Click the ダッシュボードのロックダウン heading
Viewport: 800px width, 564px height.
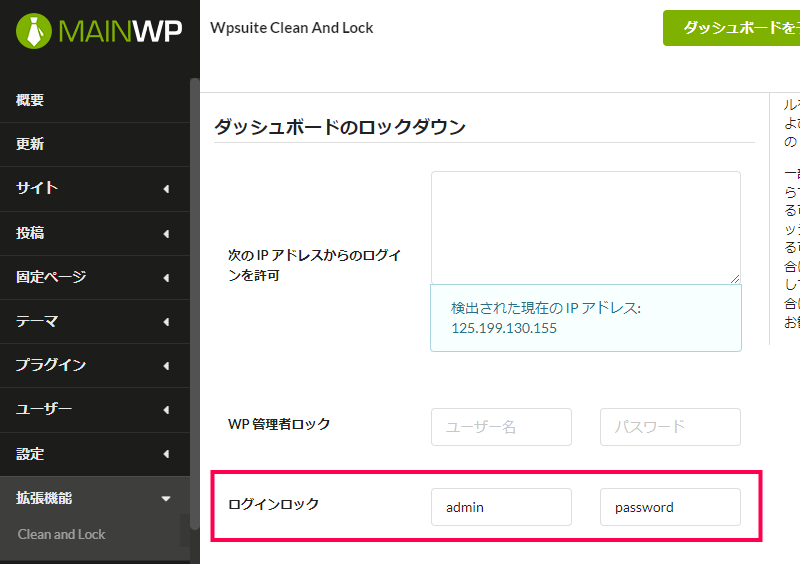[340, 127]
